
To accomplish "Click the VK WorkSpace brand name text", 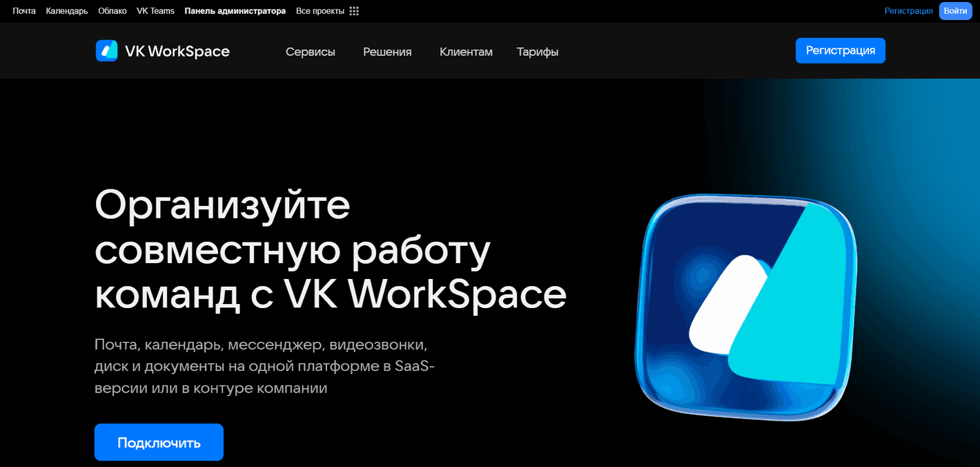I will (x=177, y=51).
